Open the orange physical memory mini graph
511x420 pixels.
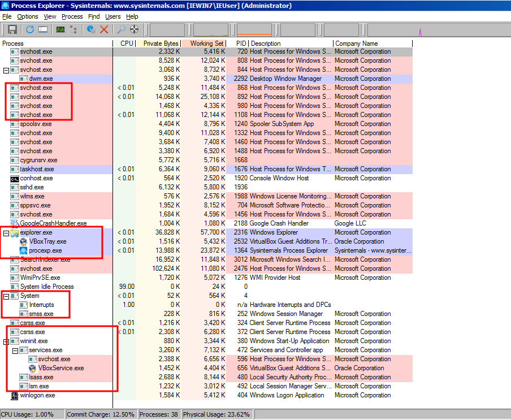(x=254, y=30)
